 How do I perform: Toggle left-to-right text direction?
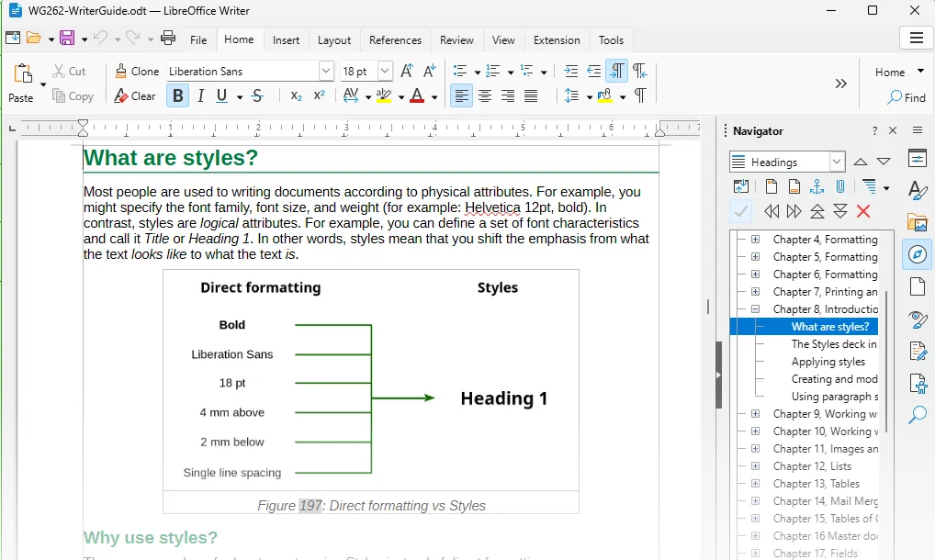pyautogui.click(x=616, y=72)
